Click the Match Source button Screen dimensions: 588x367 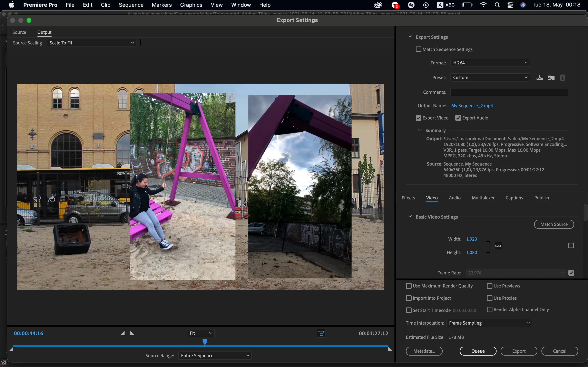[554, 224]
